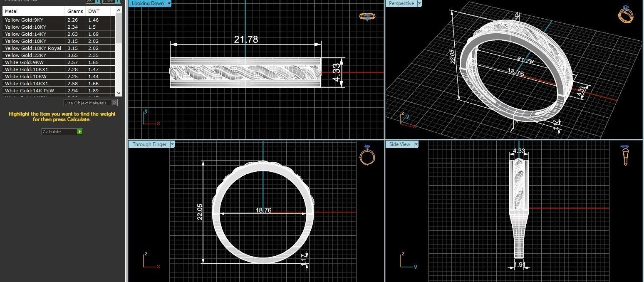644x282 pixels.
Task: Select the Through Finger viewport title
Action: click(149, 144)
